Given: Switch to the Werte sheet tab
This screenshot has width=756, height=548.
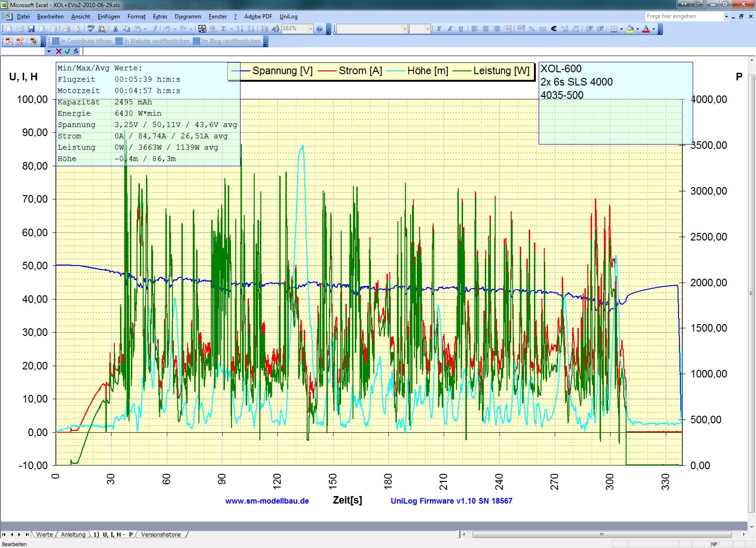Looking at the screenshot, I should point(44,534).
